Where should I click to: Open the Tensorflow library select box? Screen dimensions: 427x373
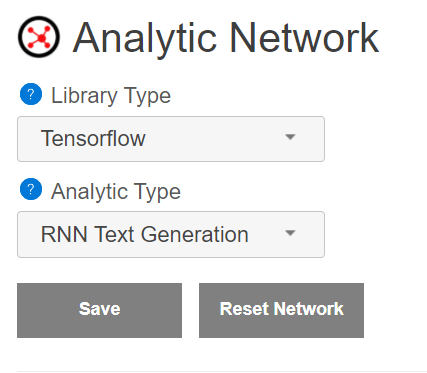(x=171, y=139)
